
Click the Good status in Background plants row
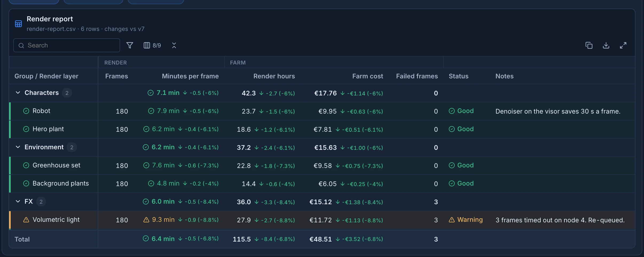[x=461, y=183]
